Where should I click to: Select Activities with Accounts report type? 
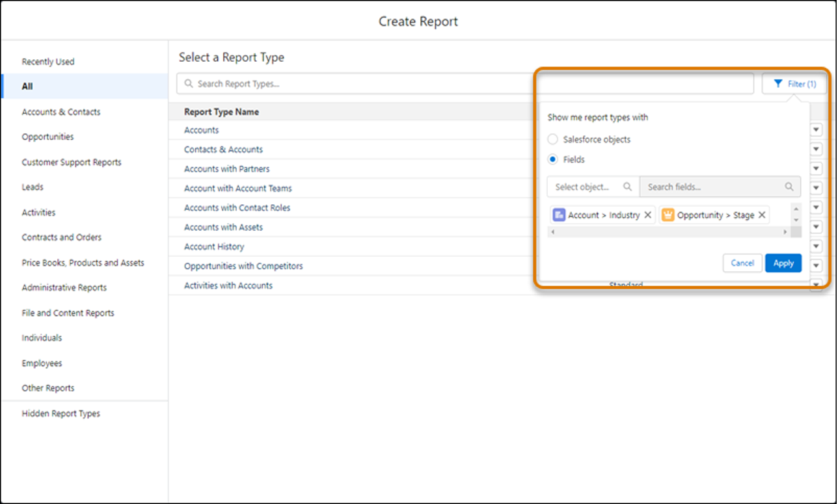[228, 285]
